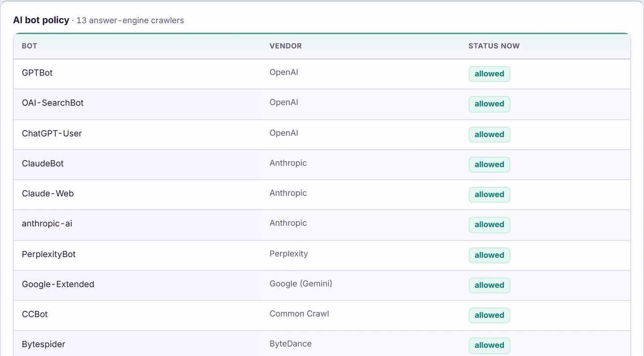The image size is (644, 356).
Task: Click OpenAI vendor in GPTBot row
Action: pos(284,72)
